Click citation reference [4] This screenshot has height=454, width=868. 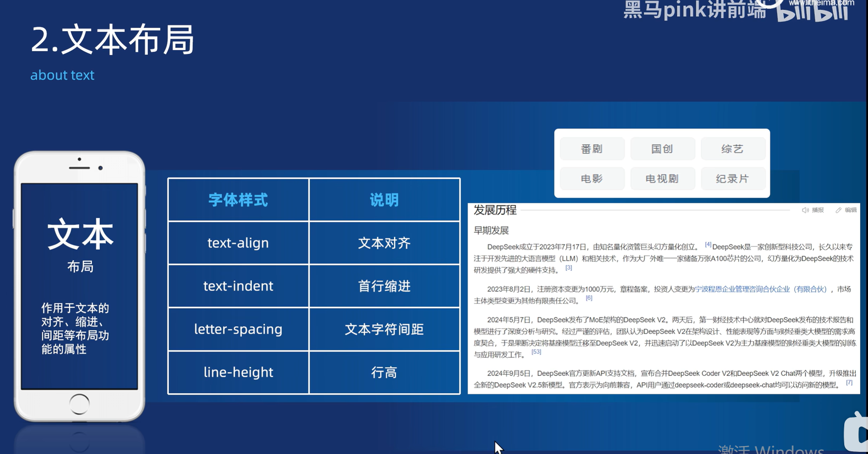708,244
